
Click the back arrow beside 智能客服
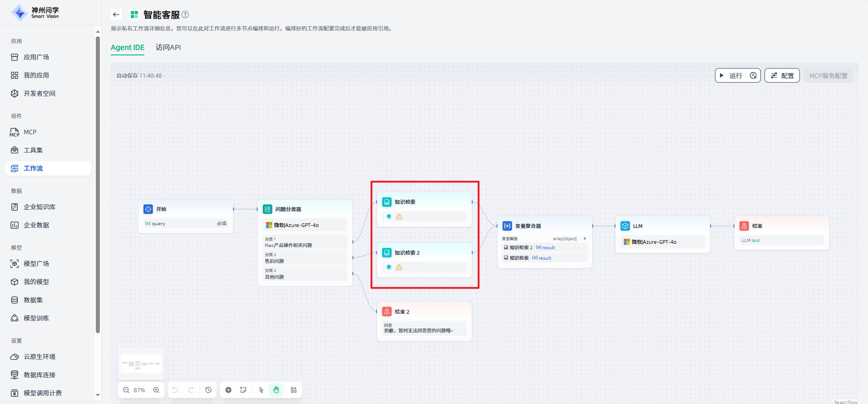pos(116,15)
